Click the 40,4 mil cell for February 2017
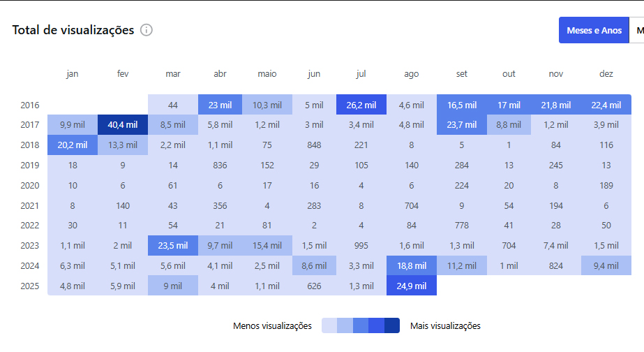This screenshot has height=352, width=644. (123, 125)
